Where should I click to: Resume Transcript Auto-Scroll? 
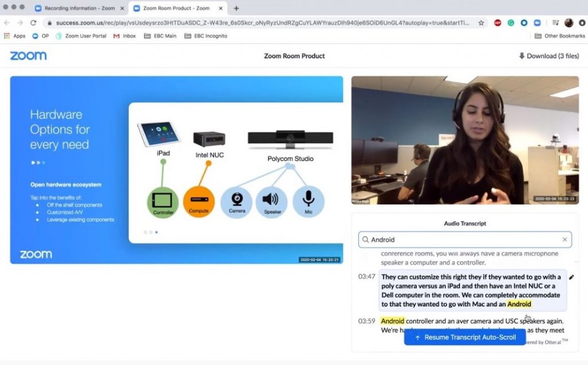(x=465, y=337)
